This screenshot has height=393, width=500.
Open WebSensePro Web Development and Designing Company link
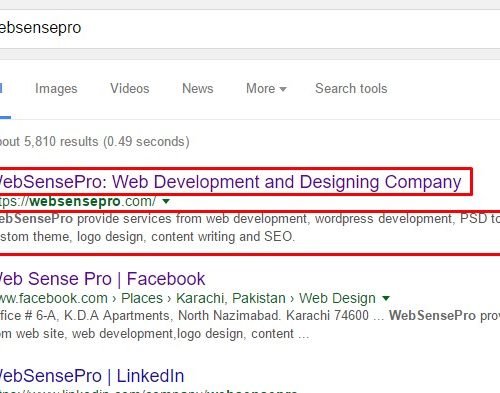pos(230,182)
